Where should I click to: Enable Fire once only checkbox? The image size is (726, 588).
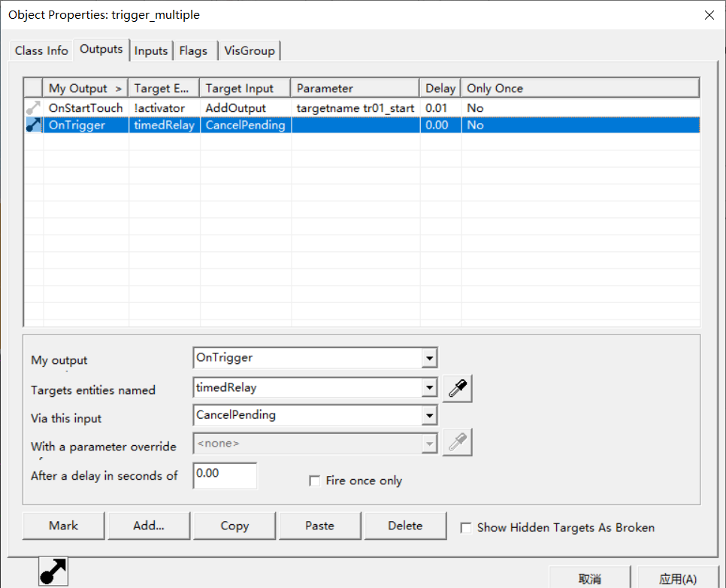pos(315,481)
